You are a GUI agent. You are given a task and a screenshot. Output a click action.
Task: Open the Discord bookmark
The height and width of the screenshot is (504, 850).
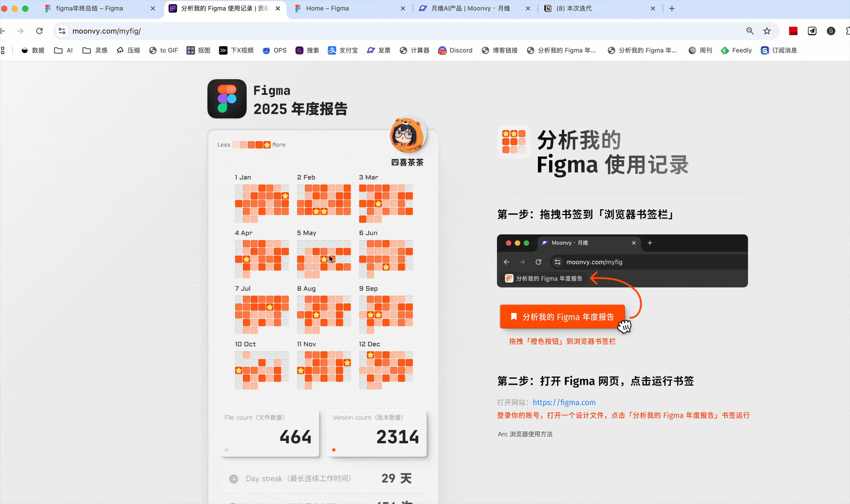(455, 50)
